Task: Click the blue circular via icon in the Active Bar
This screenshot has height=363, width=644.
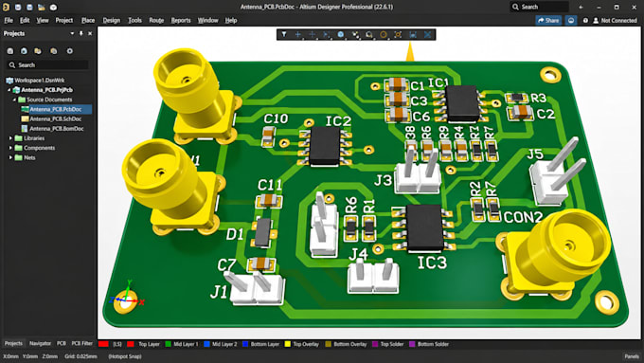Action: (x=341, y=34)
